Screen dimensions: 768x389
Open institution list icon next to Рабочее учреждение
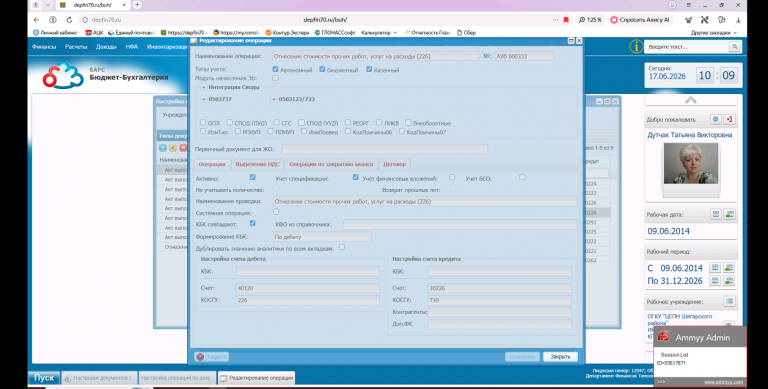[x=729, y=301]
